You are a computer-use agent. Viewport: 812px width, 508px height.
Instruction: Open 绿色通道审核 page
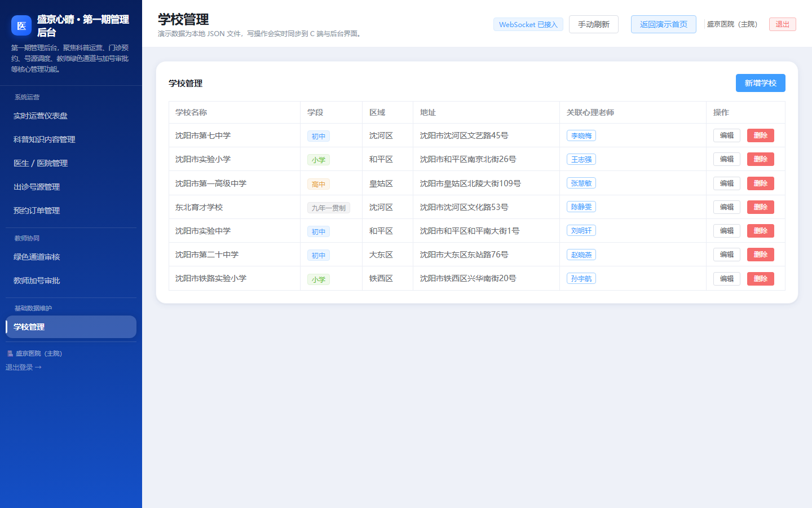pos(71,257)
